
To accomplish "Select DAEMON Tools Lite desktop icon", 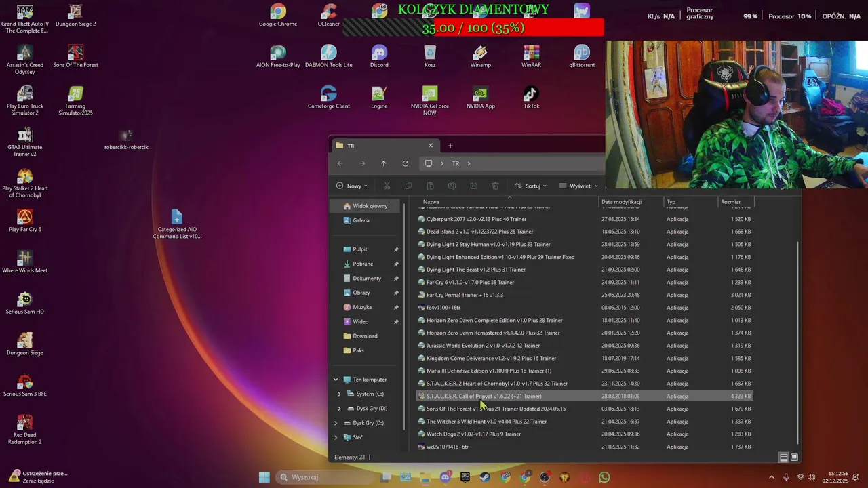I will coord(329,57).
